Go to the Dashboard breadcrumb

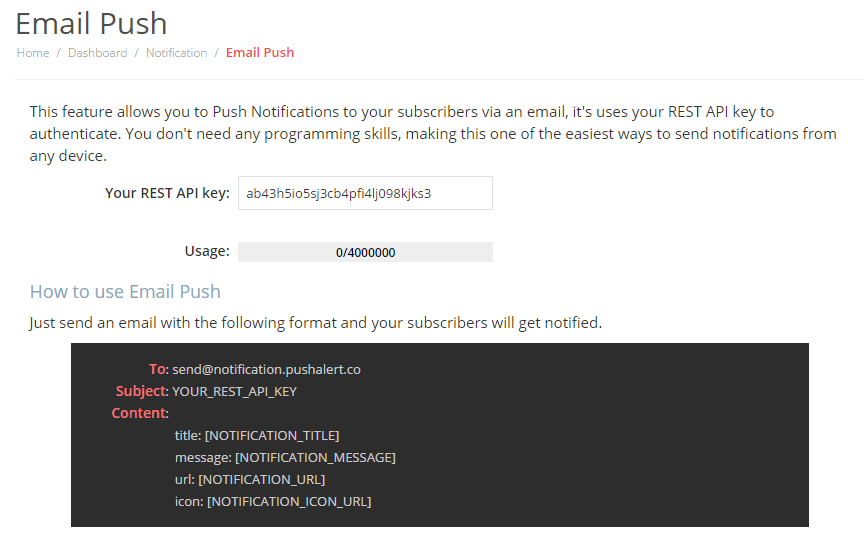[97, 53]
